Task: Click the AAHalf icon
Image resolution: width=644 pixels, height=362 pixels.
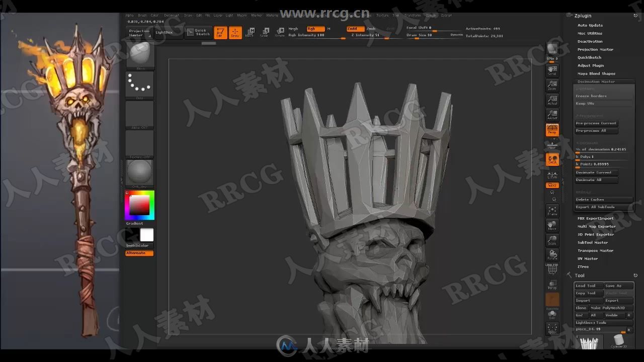Action: [x=552, y=114]
